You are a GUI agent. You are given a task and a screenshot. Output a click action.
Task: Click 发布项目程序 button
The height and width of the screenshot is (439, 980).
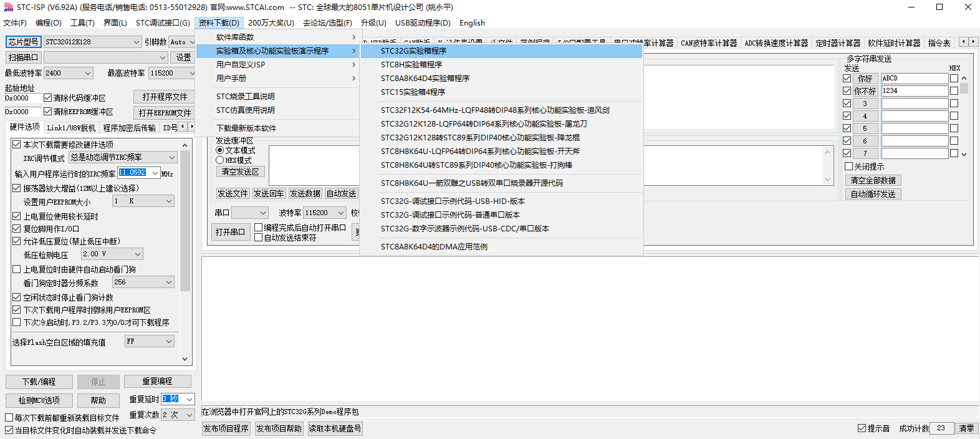tap(226, 428)
